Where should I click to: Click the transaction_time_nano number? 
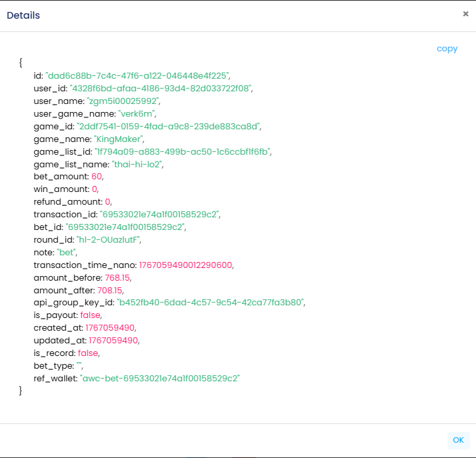pyautogui.click(x=187, y=265)
